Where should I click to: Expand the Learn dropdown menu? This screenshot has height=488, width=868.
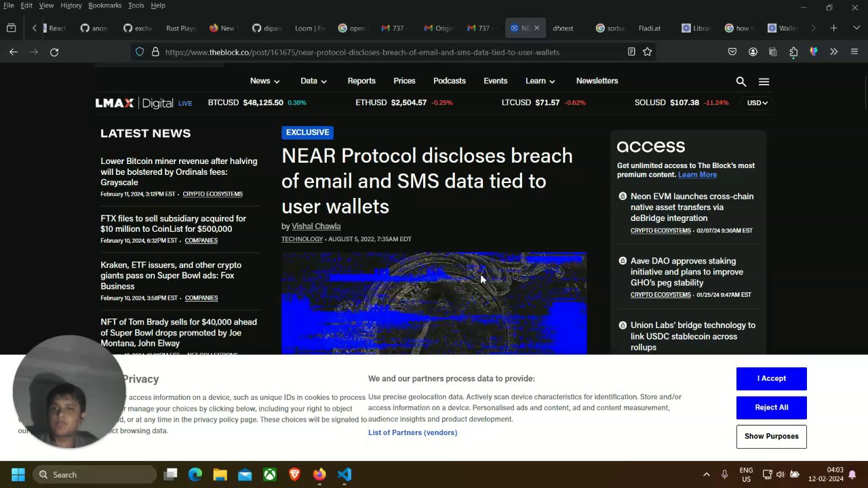[540, 81]
